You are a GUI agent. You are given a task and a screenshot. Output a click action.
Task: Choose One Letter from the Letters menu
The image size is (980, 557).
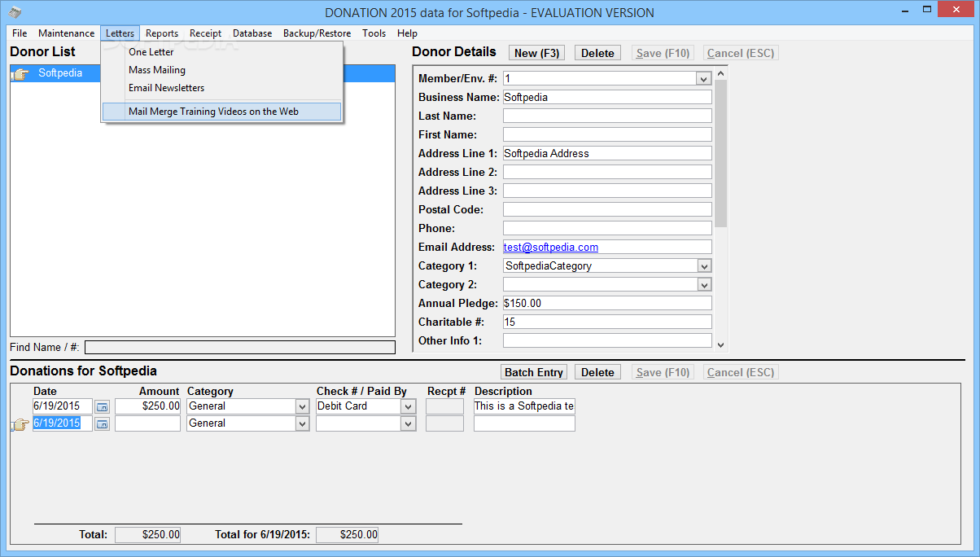(x=221, y=52)
